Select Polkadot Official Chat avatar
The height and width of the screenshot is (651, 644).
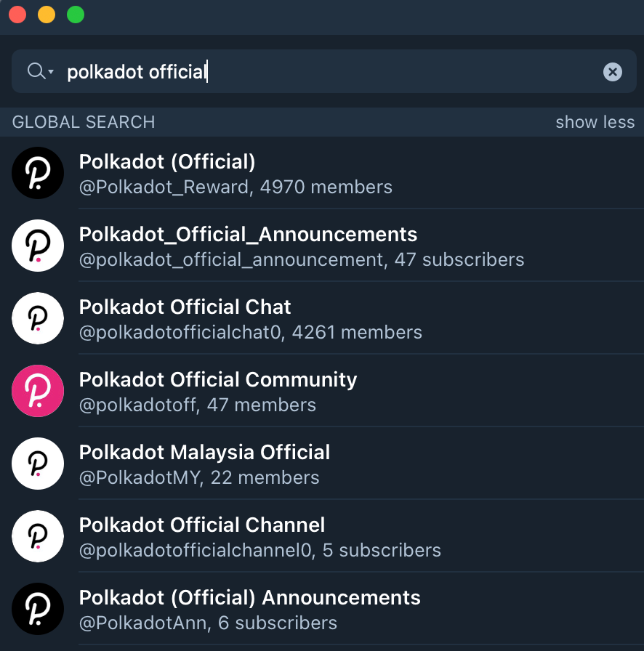click(38, 318)
